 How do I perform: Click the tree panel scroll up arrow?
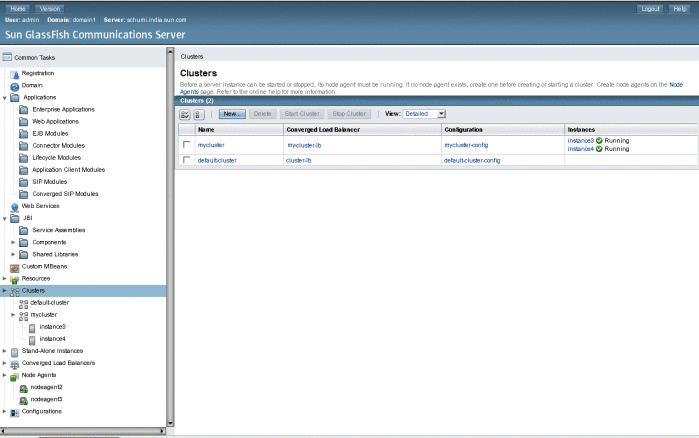click(x=170, y=51)
